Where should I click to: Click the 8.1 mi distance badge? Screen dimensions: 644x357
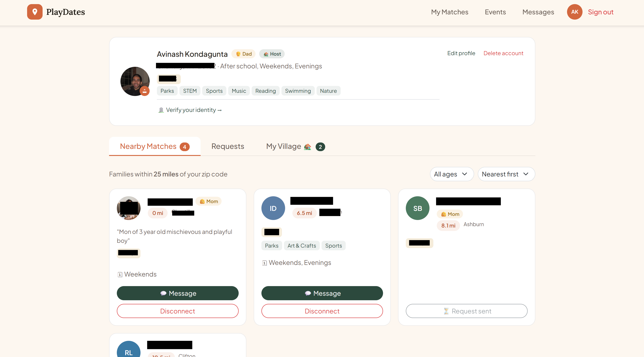pos(448,225)
